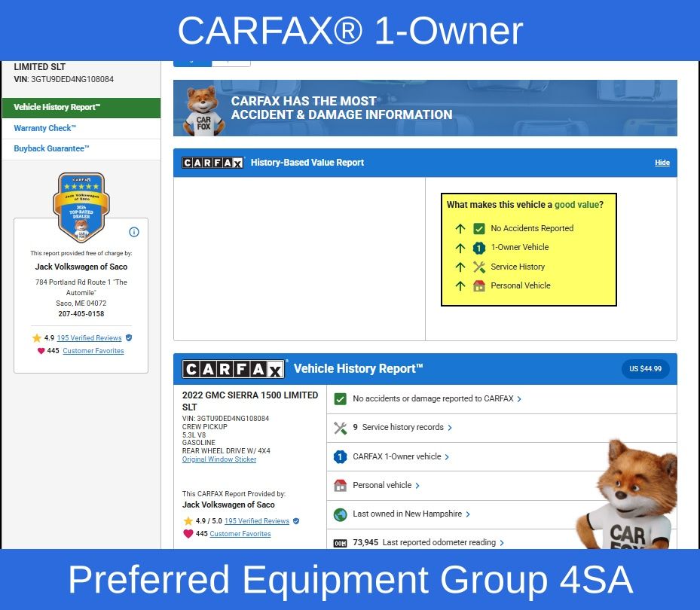Open 195 Verified Reviews link in sidebar
The width and height of the screenshot is (700, 610).
[x=89, y=338]
